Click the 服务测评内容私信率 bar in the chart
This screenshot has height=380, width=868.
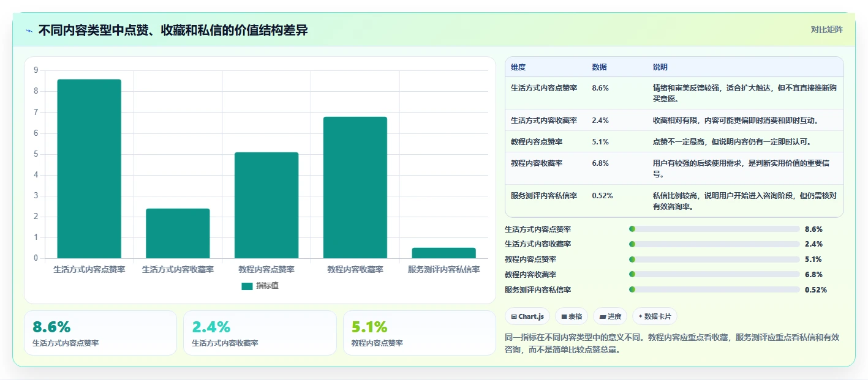[444, 253]
